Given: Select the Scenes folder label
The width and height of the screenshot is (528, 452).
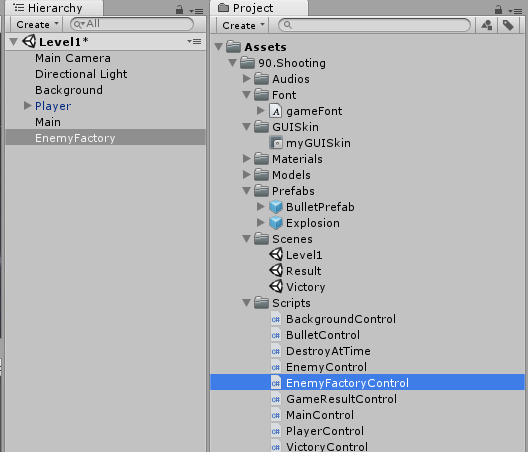Looking at the screenshot, I should 292,239.
